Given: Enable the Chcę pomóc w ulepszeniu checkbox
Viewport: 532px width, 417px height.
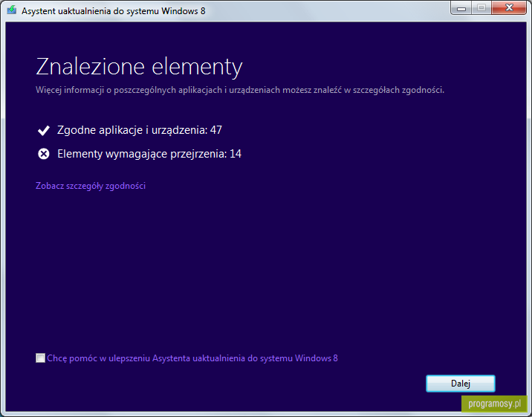Looking at the screenshot, I should click(x=40, y=358).
